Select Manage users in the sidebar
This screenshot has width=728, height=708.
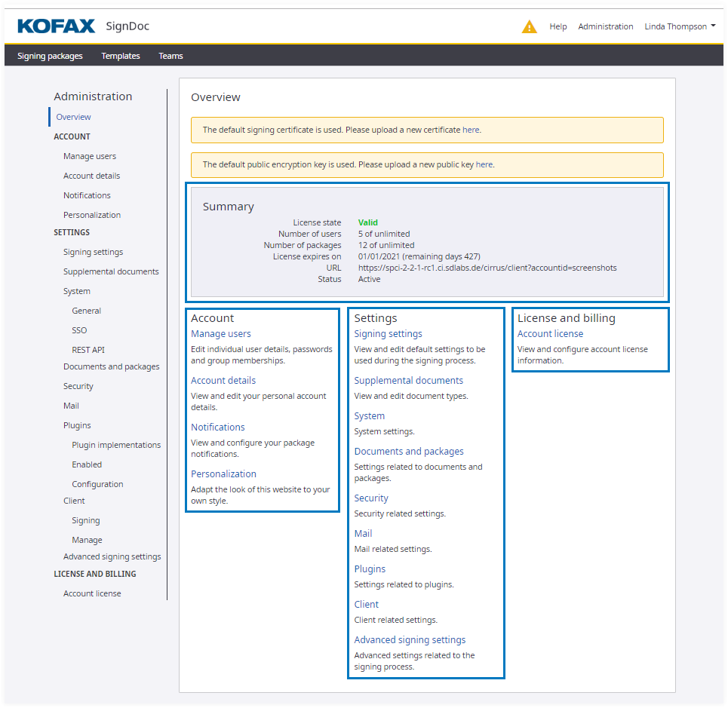(x=90, y=156)
